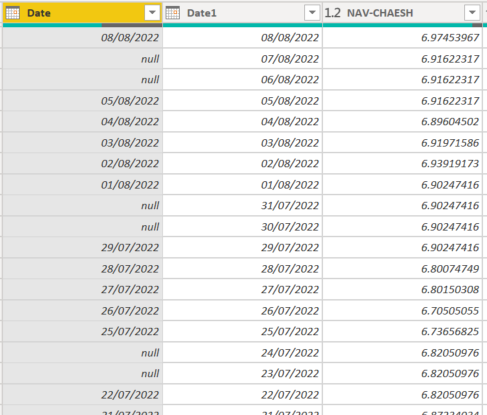Viewport: 487px width, 415px height.
Task: Select NAV-CHAESH value 6.80150308
Action: point(402,290)
